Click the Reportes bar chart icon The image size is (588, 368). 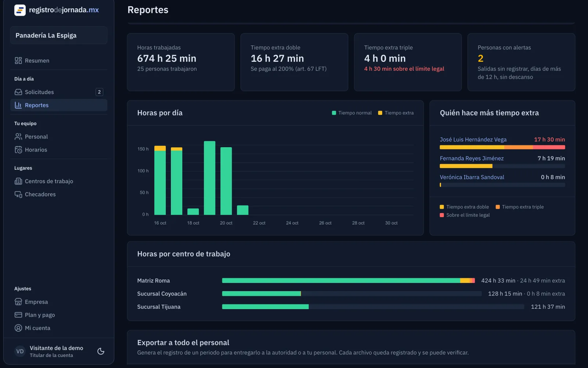(18, 105)
